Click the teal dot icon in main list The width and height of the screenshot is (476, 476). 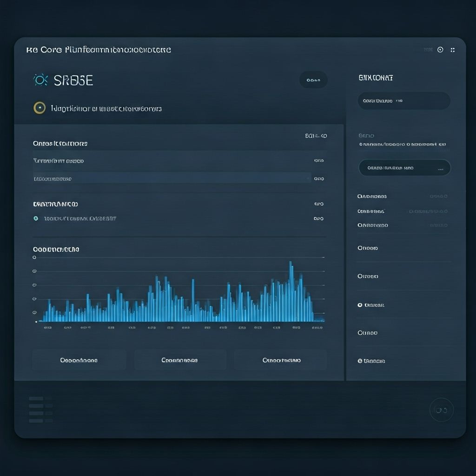(36, 218)
